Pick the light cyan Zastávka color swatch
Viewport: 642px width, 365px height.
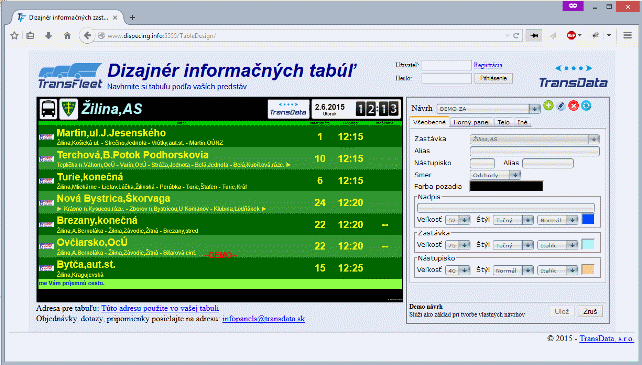click(x=588, y=245)
